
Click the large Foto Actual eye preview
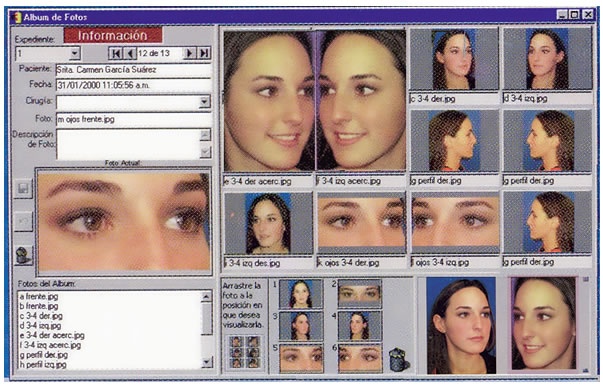124,222
